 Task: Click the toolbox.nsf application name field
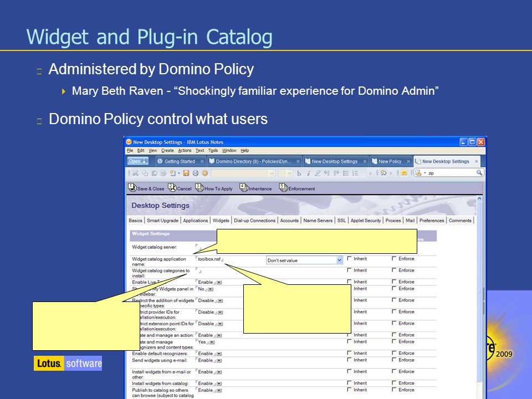pyautogui.click(x=209, y=259)
